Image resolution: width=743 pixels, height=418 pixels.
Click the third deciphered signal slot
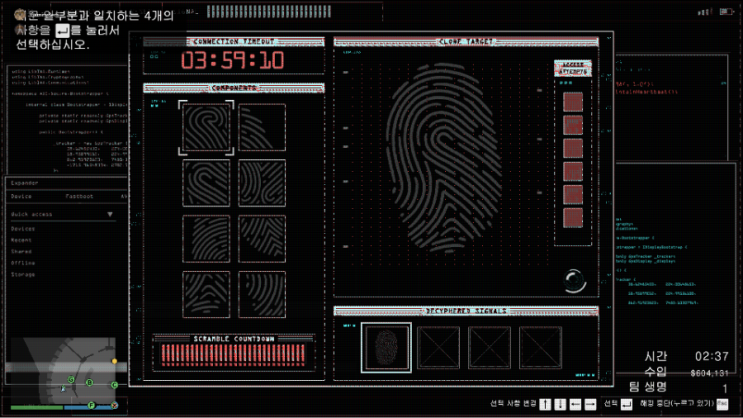[x=489, y=347]
